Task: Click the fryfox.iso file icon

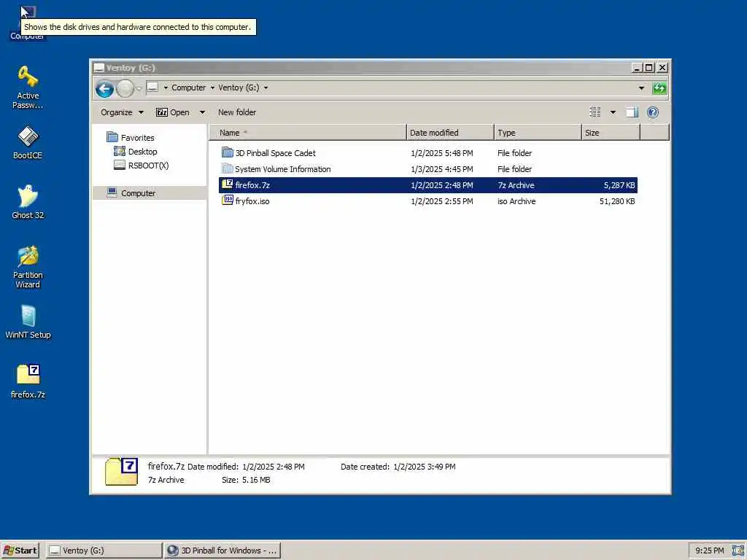Action: [228, 201]
